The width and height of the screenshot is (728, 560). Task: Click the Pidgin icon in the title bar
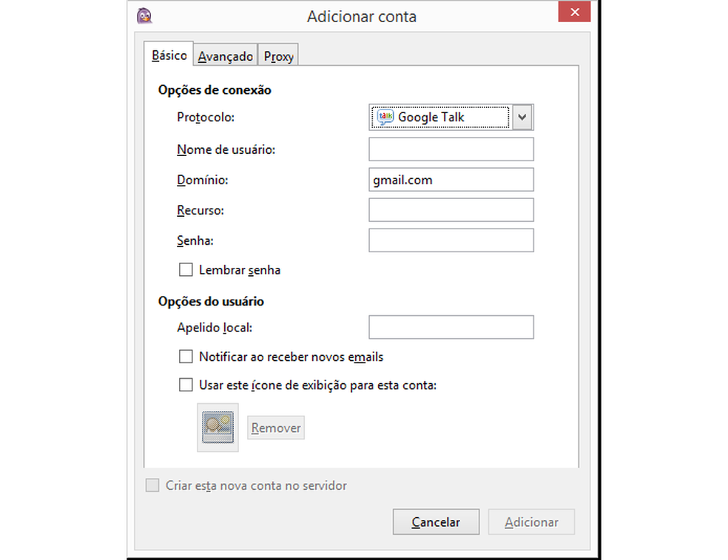[x=144, y=15]
